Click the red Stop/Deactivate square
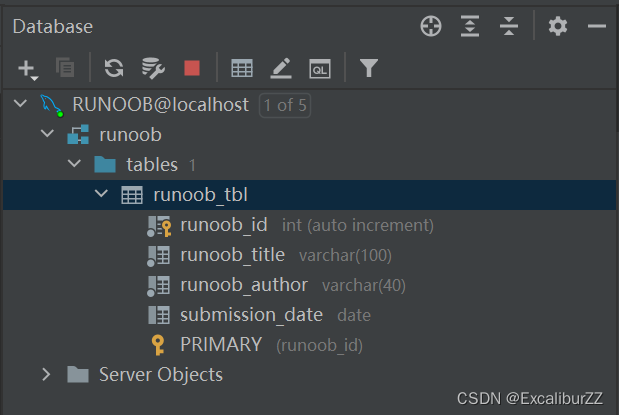 (x=192, y=68)
